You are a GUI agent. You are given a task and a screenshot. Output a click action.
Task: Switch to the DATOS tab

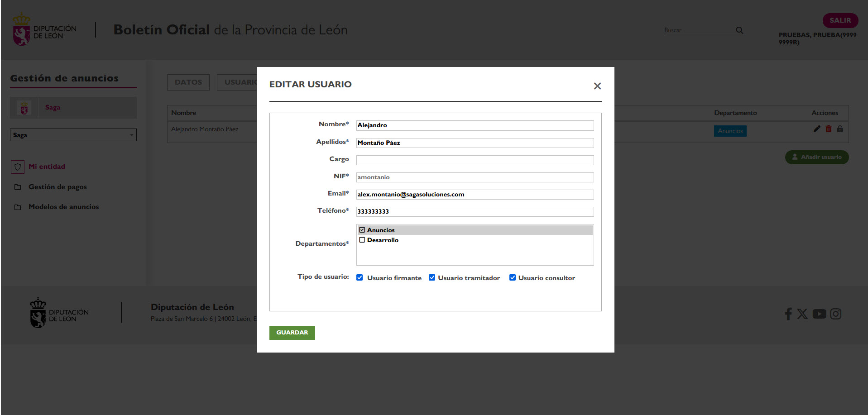pyautogui.click(x=188, y=82)
